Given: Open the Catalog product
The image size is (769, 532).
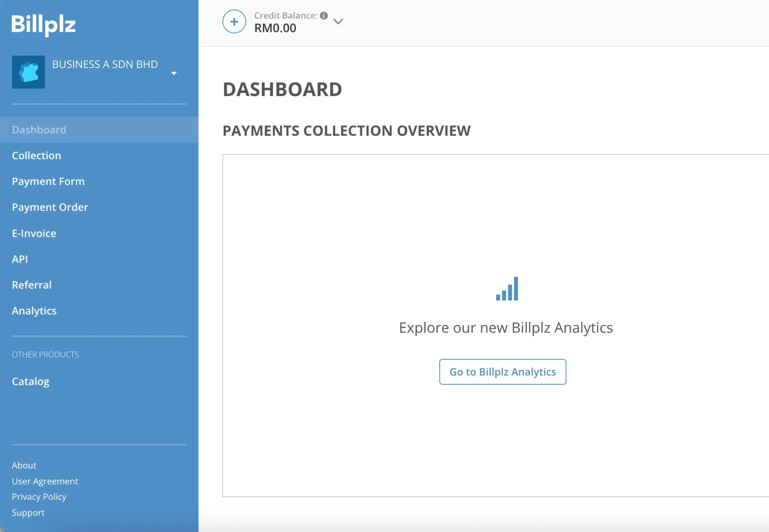Looking at the screenshot, I should 99,381.
